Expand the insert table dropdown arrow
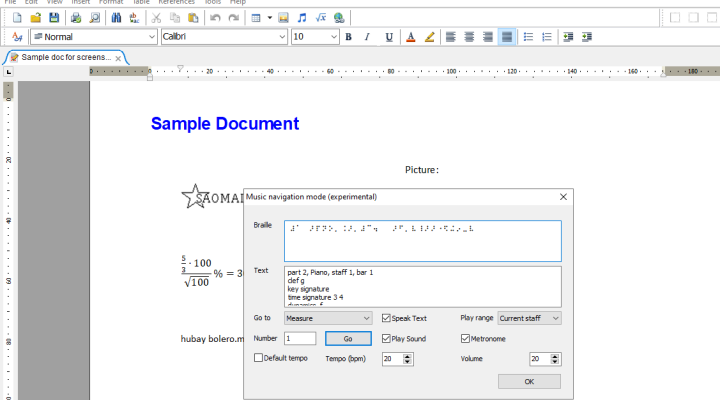 [x=270, y=18]
